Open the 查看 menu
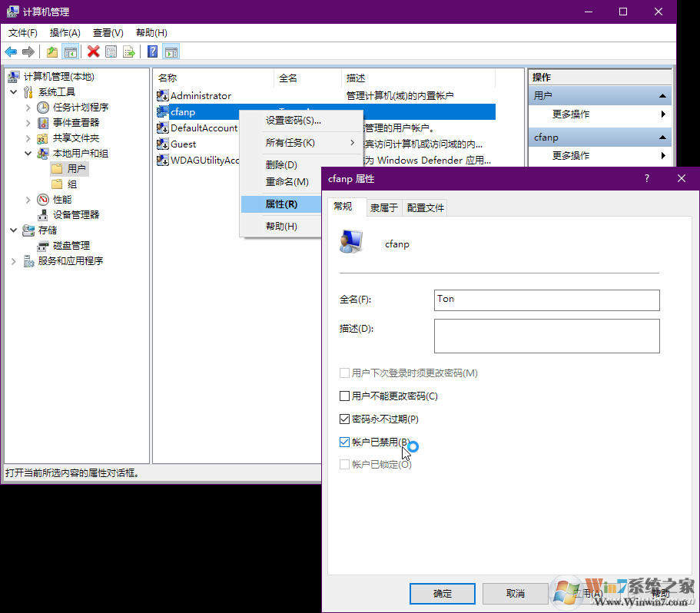Viewport: 700px width, 613px height. [108, 32]
